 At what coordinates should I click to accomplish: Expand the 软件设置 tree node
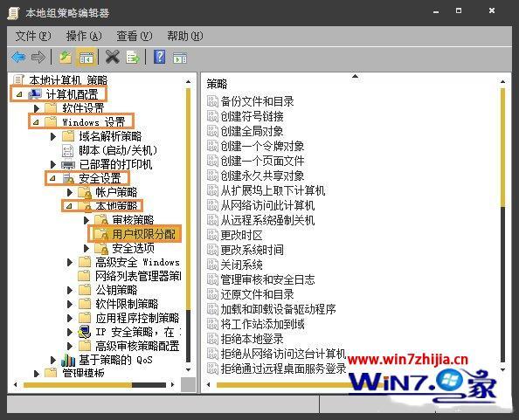point(37,108)
